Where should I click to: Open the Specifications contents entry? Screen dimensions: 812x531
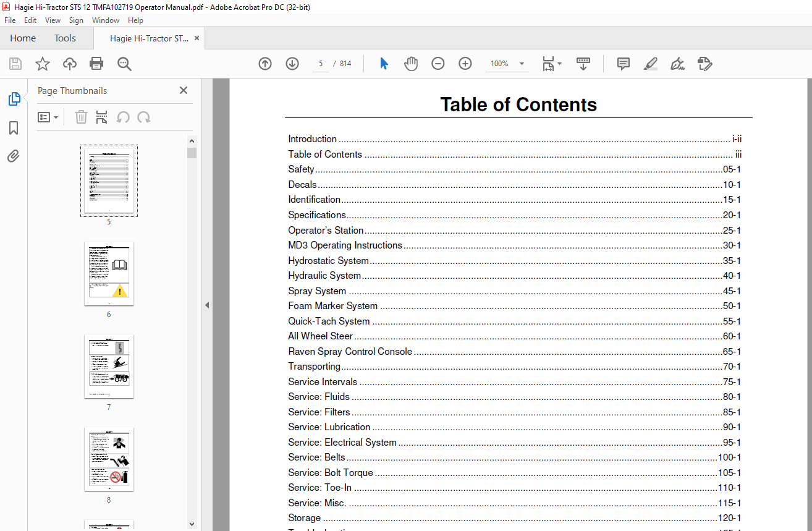coord(514,215)
